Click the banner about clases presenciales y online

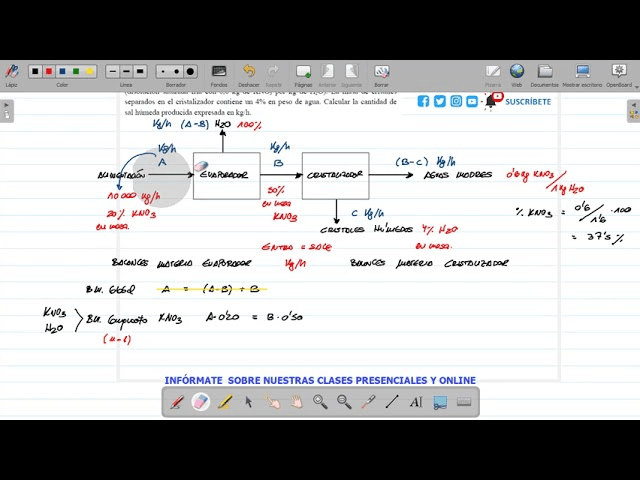click(320, 380)
